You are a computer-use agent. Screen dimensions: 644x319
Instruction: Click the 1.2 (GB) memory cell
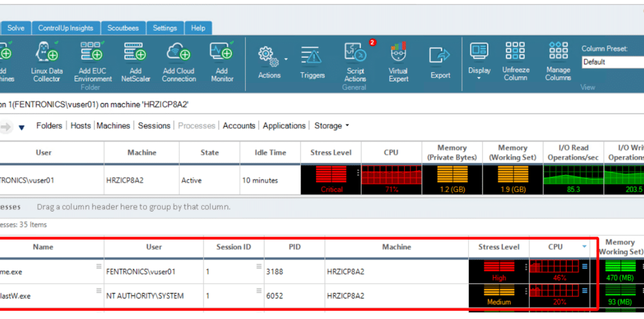click(452, 180)
